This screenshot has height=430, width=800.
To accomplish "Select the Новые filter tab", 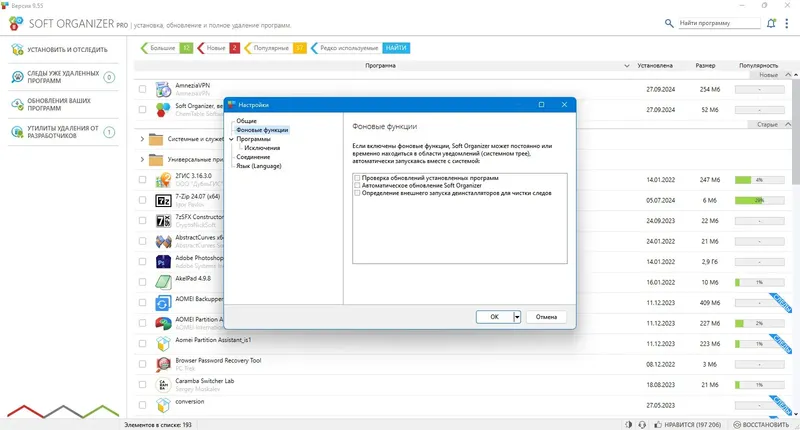I will 218,48.
